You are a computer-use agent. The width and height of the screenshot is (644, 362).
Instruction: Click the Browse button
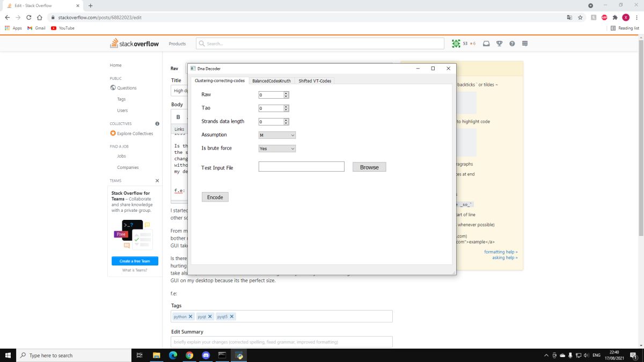[x=369, y=167]
